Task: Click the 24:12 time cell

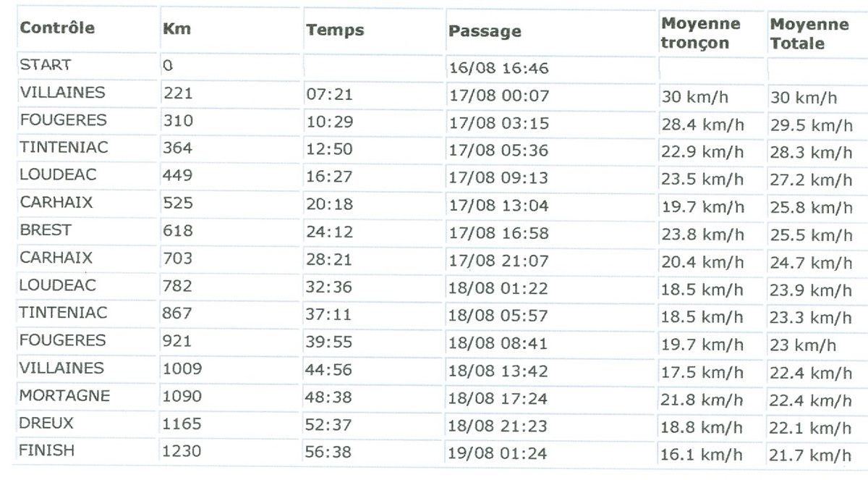Action: [329, 232]
